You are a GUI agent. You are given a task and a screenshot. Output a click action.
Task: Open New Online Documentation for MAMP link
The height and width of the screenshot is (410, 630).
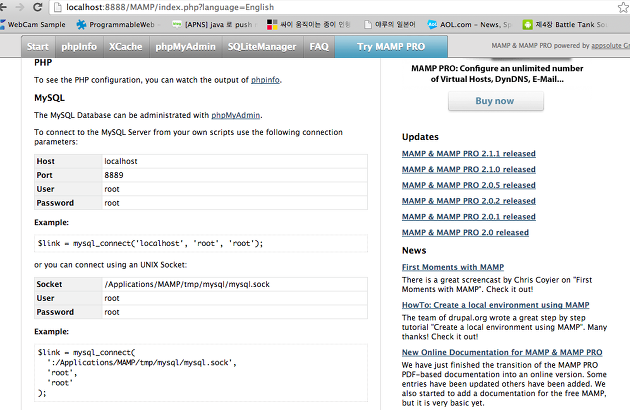[x=502, y=353]
